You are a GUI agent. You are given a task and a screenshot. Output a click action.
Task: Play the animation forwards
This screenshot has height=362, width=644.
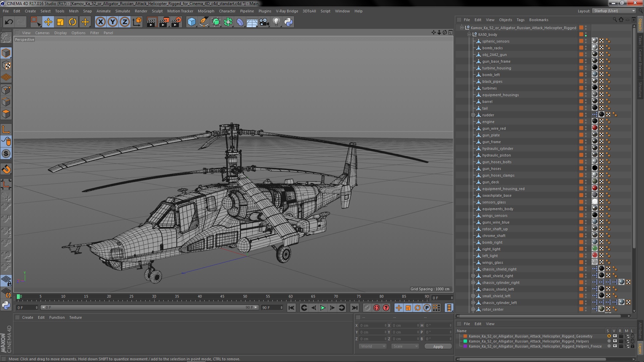[x=323, y=308]
